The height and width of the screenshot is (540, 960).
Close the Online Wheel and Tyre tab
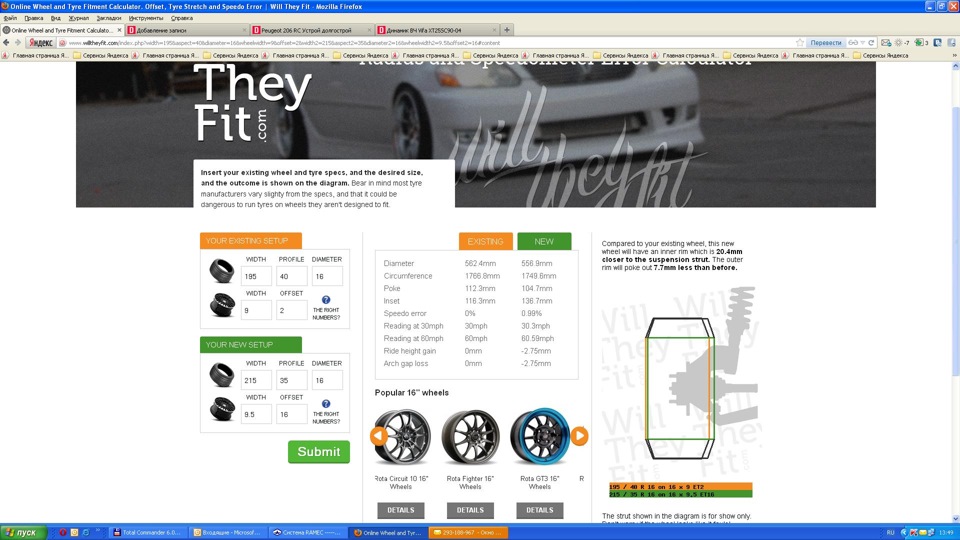point(119,30)
